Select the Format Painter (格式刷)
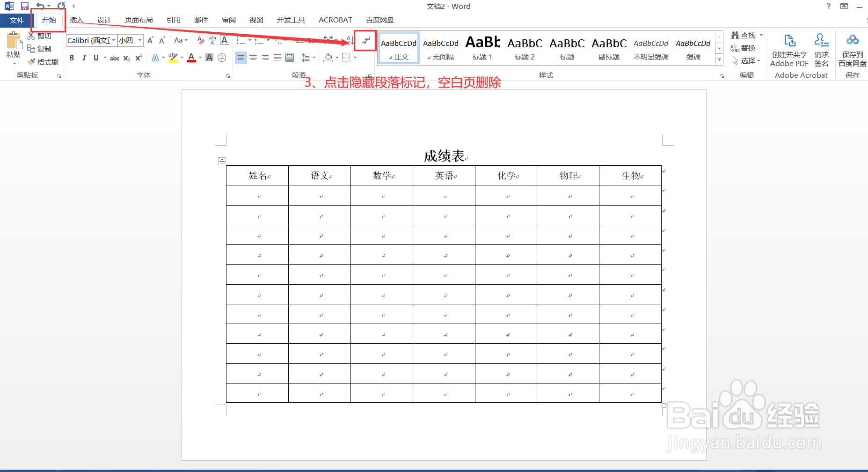Viewport: 868px width, 472px height. tap(43, 62)
